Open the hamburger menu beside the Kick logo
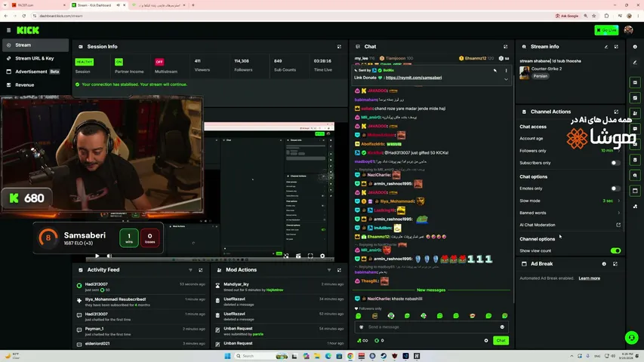The width and height of the screenshot is (644, 362). tap(8, 30)
